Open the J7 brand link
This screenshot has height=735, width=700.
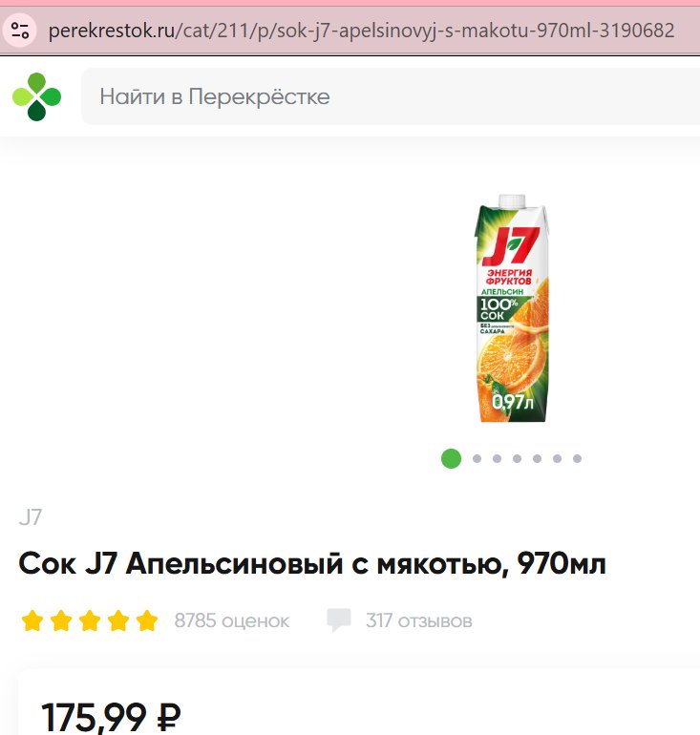[31, 517]
